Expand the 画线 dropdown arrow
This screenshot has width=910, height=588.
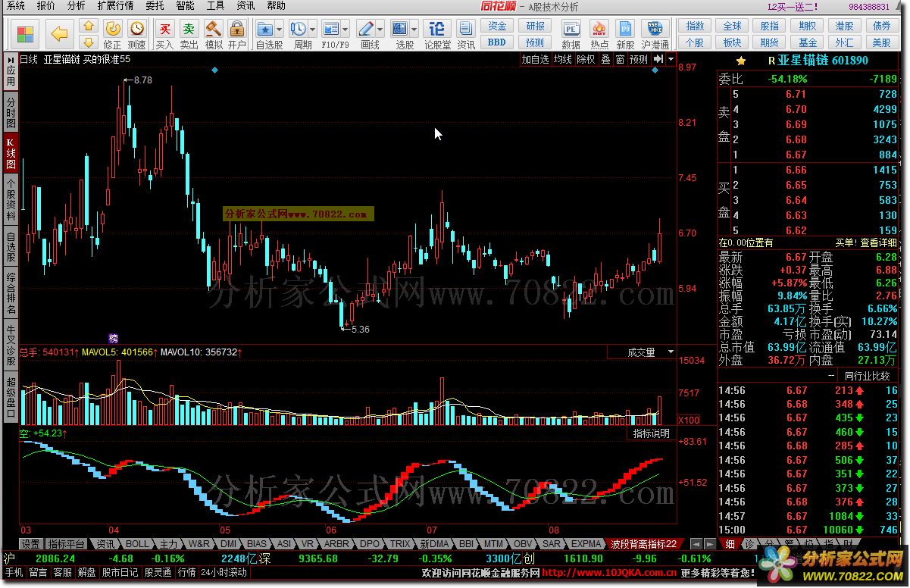tap(380, 30)
